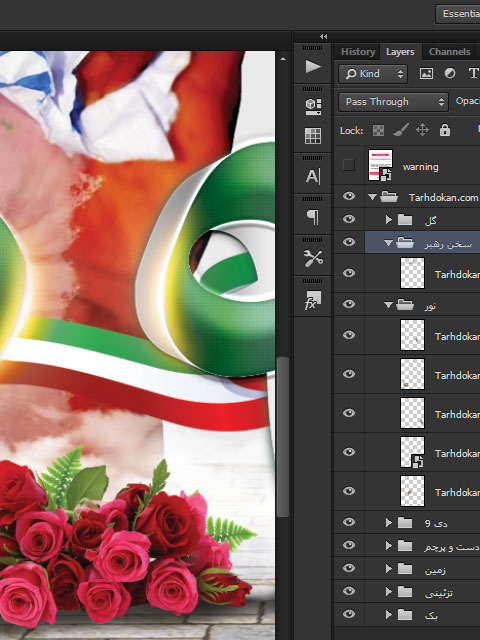
Task: Open the Pass Through blend mode dropdown
Action: [393, 102]
